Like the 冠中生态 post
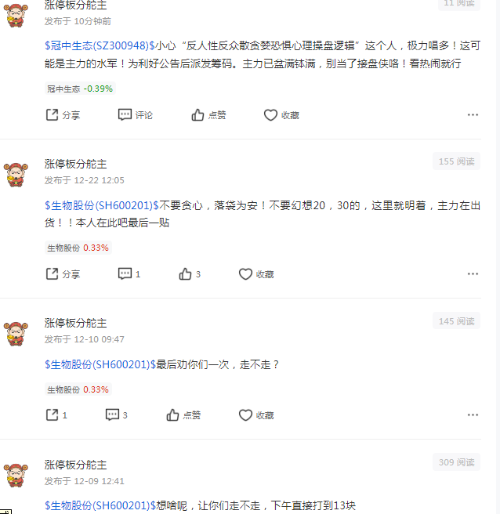500x514 pixels. tap(208, 115)
